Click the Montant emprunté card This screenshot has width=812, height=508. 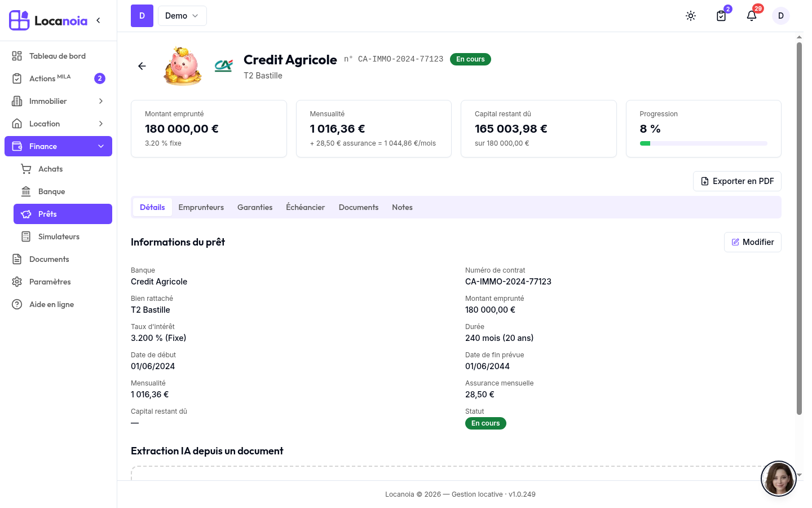pyautogui.click(x=209, y=129)
